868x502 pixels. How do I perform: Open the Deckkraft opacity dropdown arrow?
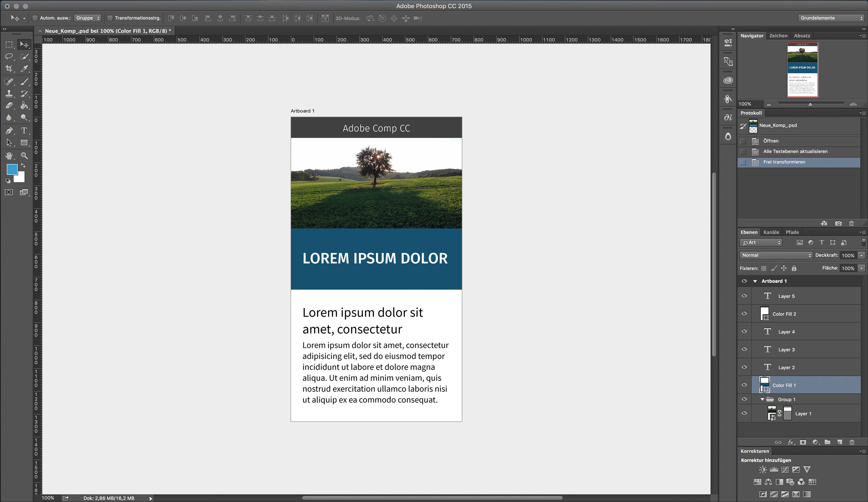coord(861,255)
